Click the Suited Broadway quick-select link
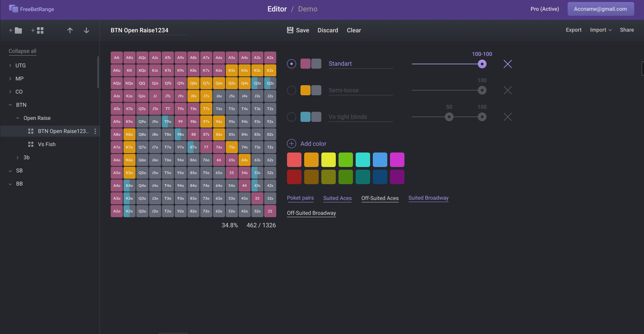 click(428, 198)
